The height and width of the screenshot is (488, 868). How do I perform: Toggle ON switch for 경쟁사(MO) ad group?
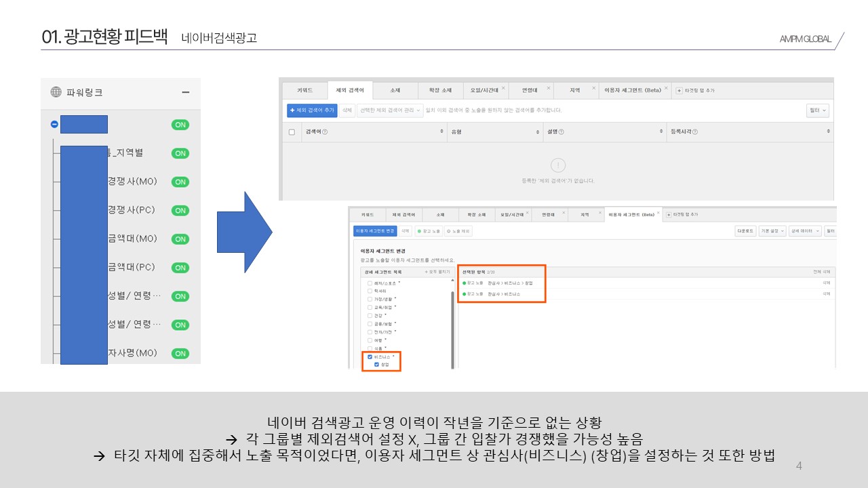pos(180,182)
